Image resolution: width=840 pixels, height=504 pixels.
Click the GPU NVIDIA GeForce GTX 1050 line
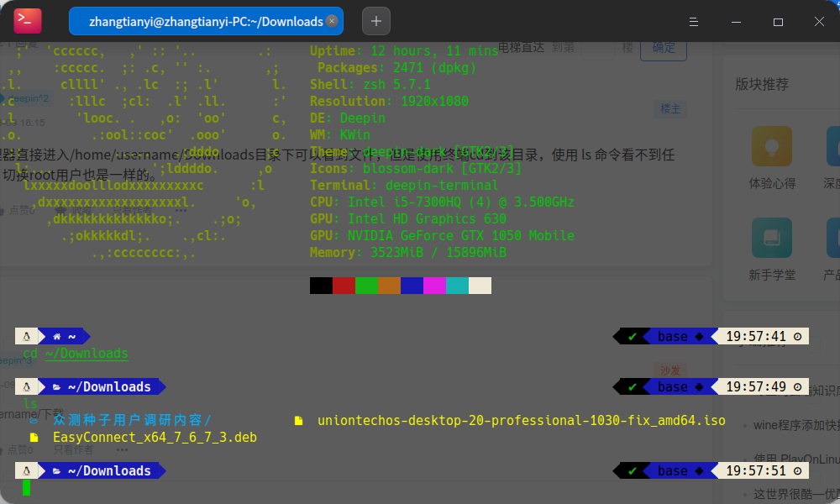tap(442, 236)
